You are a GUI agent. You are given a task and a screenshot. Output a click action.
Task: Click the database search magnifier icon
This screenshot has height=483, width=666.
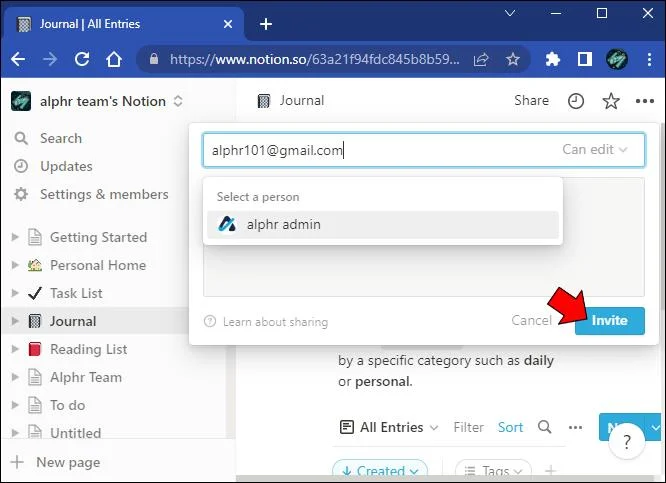click(x=545, y=427)
